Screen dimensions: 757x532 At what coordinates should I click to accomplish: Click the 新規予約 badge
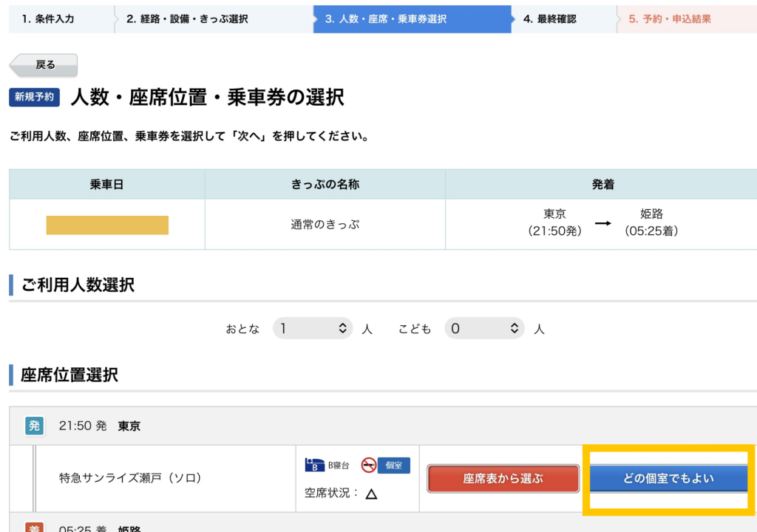34,97
